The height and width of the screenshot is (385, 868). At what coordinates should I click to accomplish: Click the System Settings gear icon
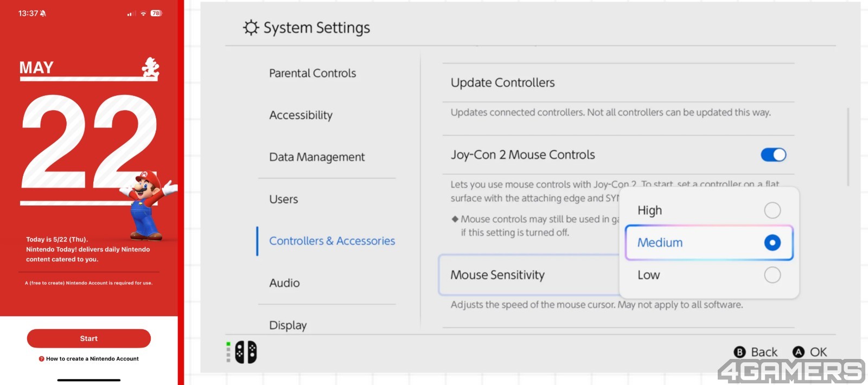[251, 28]
